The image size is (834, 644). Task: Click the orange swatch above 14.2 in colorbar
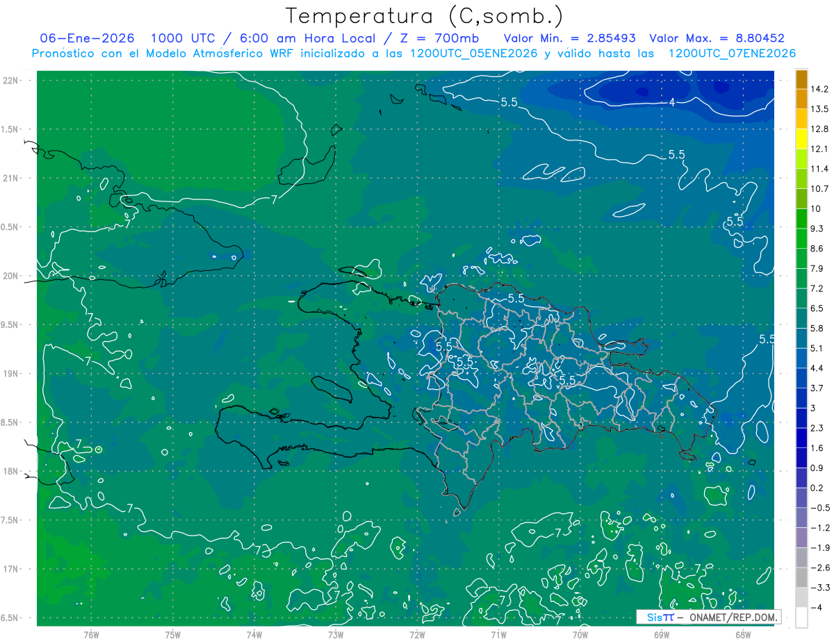[801, 79]
